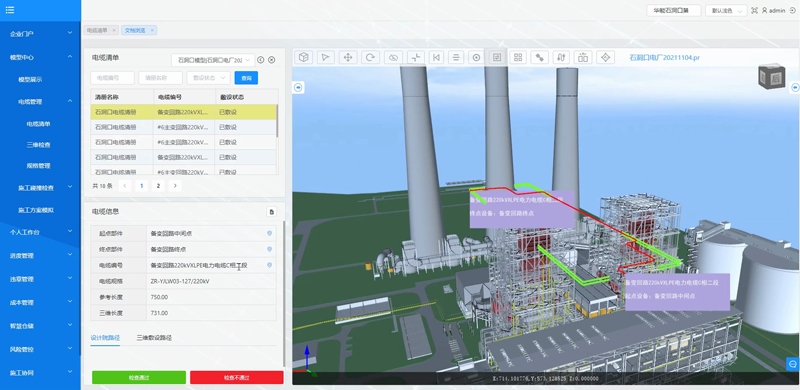Collapse the 电缆管理 submenu
Image resolution: width=800 pixels, height=390 pixels.
(40, 102)
